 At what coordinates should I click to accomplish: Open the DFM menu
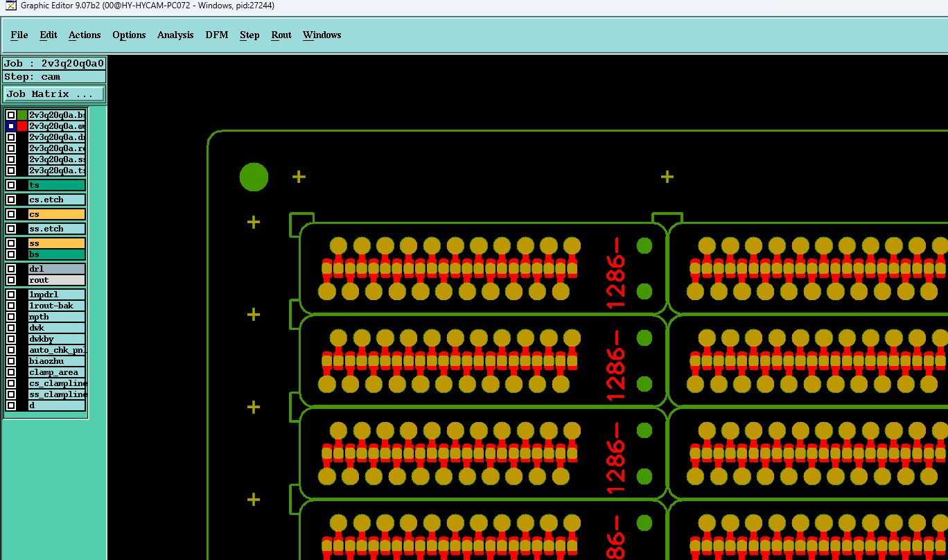[x=216, y=35]
